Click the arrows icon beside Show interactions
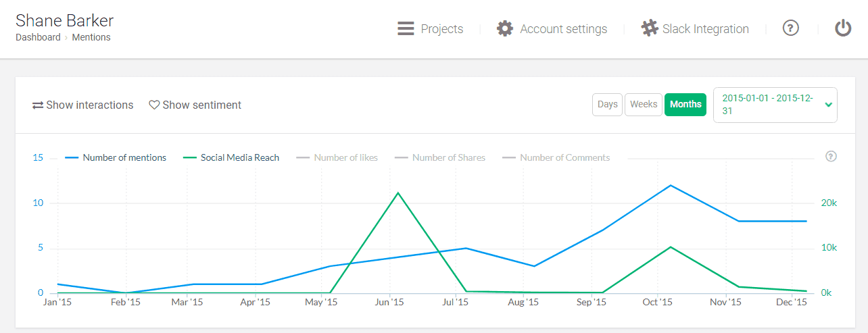Screen dimensions: 868x333 (x=38, y=105)
